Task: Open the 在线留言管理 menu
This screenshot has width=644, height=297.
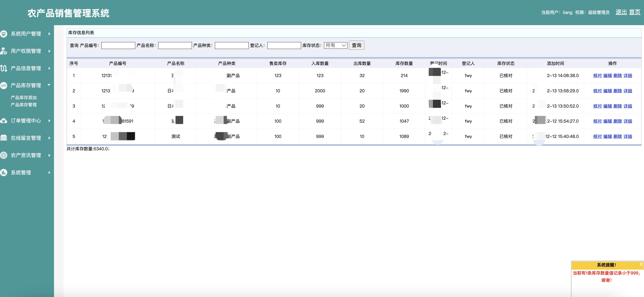Action: 26,138
